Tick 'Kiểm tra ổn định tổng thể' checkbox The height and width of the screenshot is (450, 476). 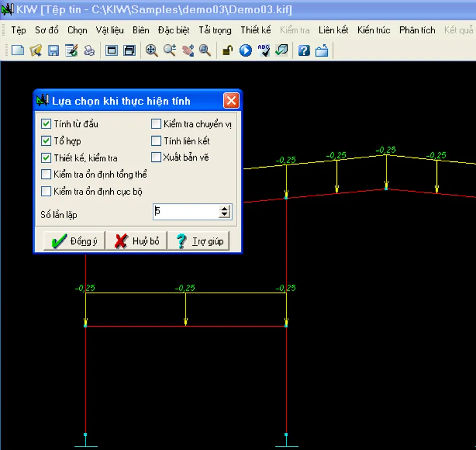point(46,174)
